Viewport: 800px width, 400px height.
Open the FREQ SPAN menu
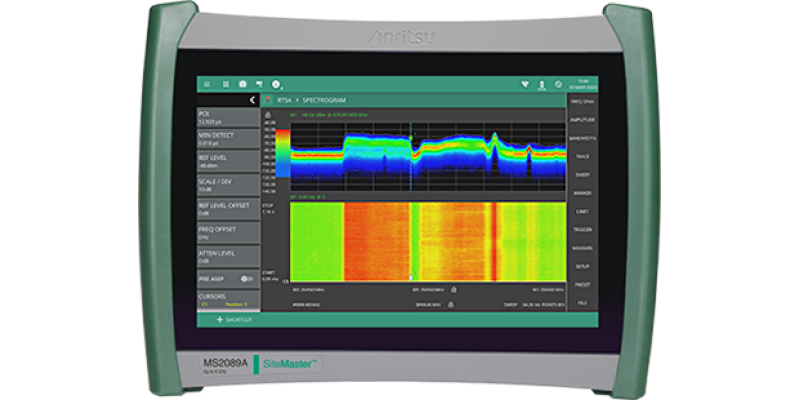point(583,102)
